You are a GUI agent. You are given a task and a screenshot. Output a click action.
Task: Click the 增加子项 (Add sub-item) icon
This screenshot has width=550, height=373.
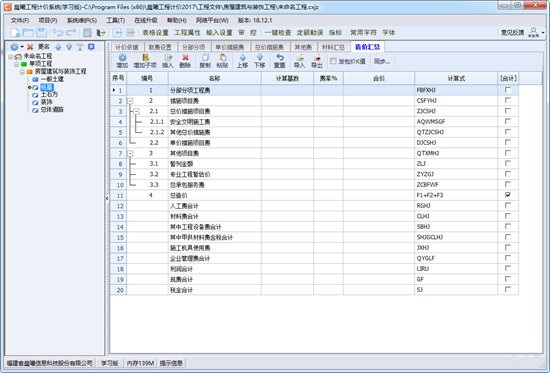(x=145, y=58)
